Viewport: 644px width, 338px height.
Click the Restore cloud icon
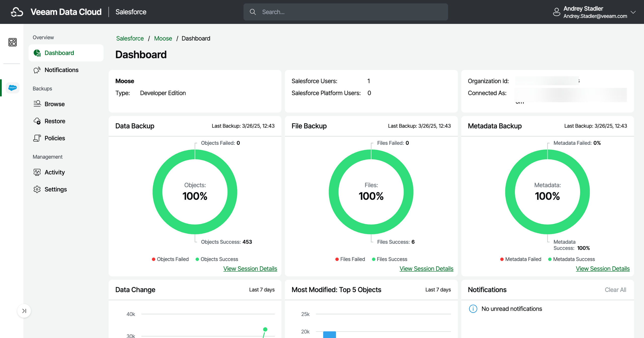37,121
